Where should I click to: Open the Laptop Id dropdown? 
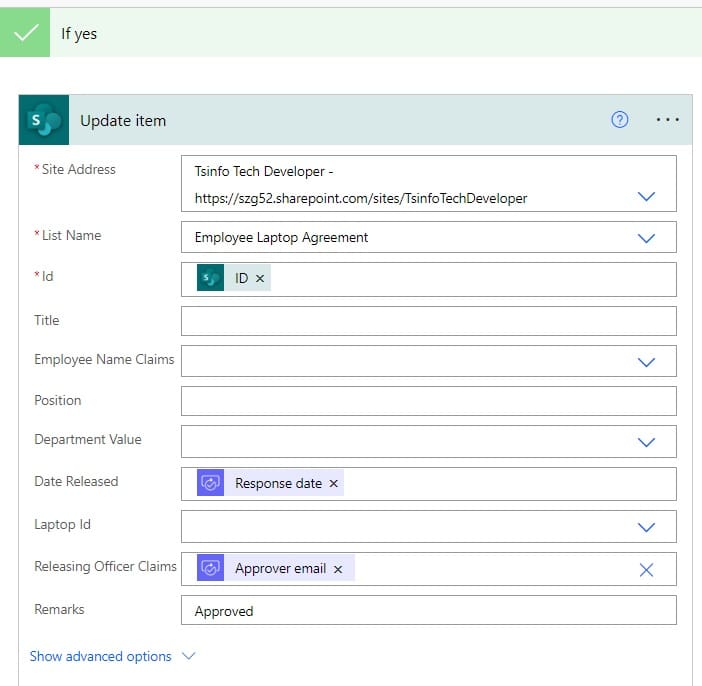click(646, 527)
